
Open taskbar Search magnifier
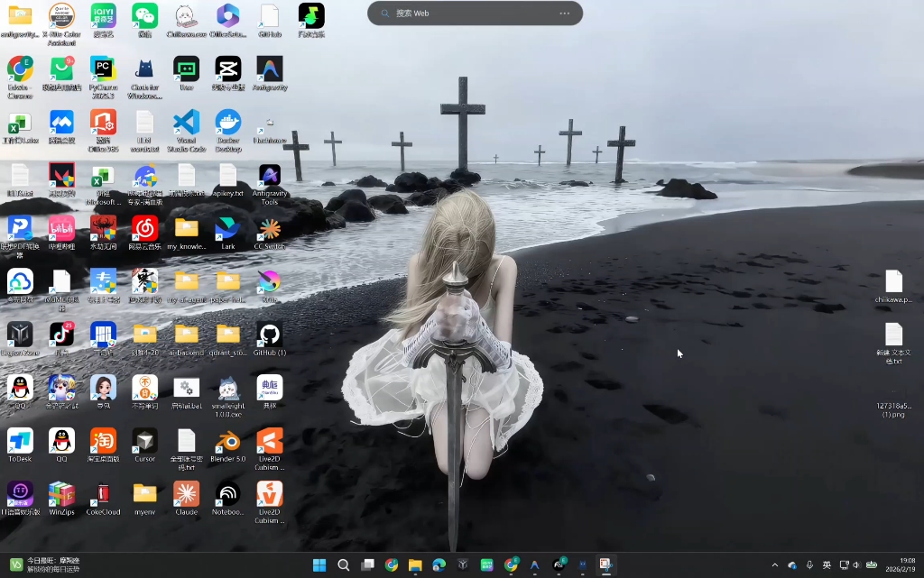coord(344,565)
